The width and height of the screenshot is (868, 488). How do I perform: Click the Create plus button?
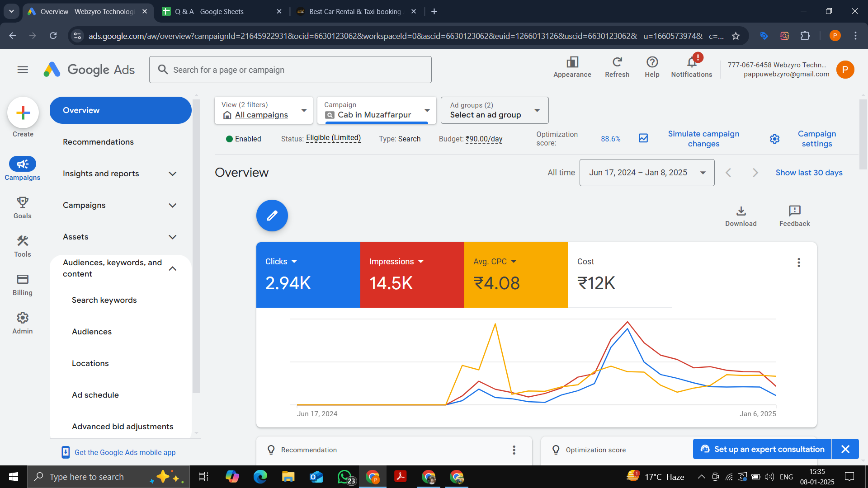point(23,113)
